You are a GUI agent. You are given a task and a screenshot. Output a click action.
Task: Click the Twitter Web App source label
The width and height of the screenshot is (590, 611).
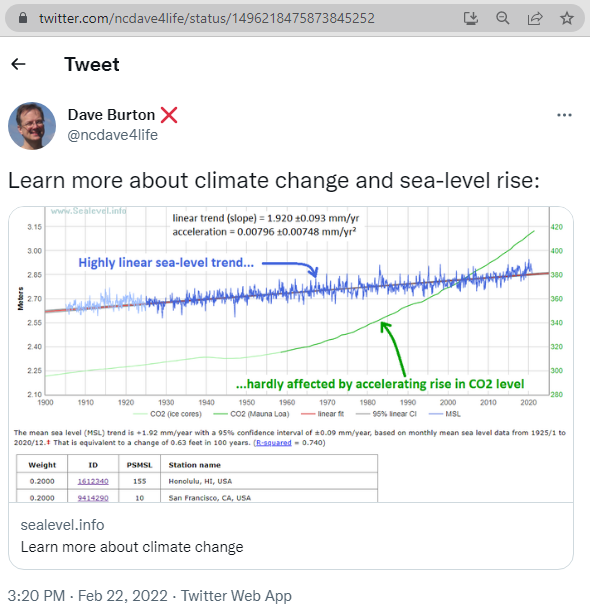click(x=236, y=596)
